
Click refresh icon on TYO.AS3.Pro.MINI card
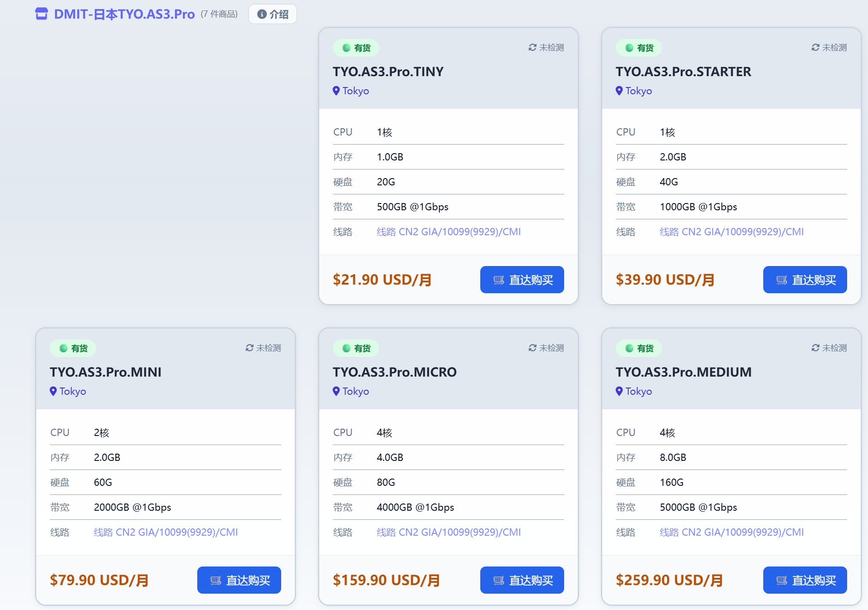click(249, 348)
